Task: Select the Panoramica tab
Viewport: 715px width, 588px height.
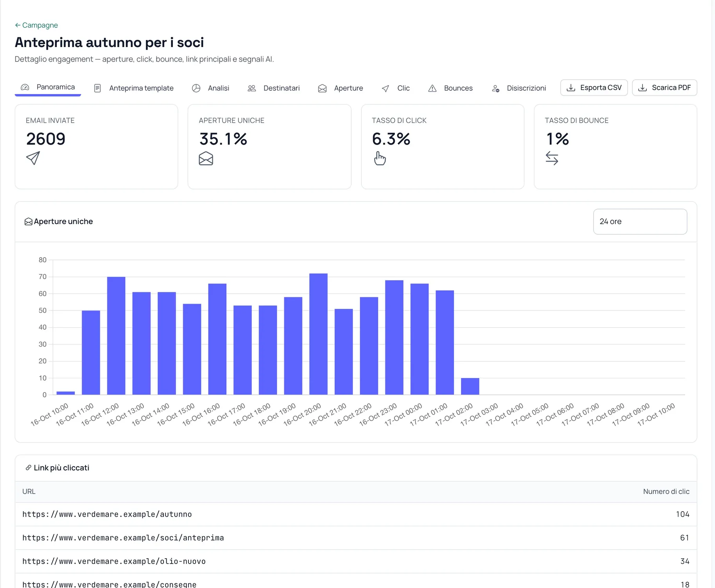Action: 48,87
